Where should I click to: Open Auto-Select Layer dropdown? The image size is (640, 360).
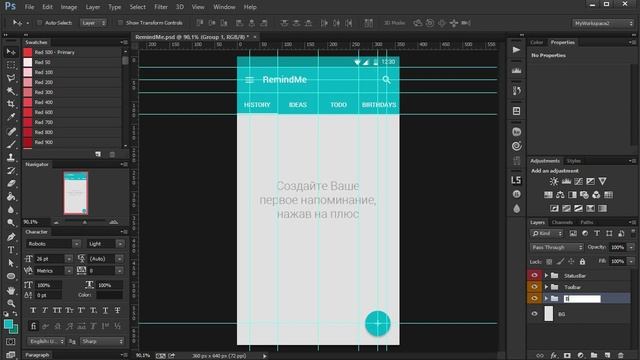93,23
